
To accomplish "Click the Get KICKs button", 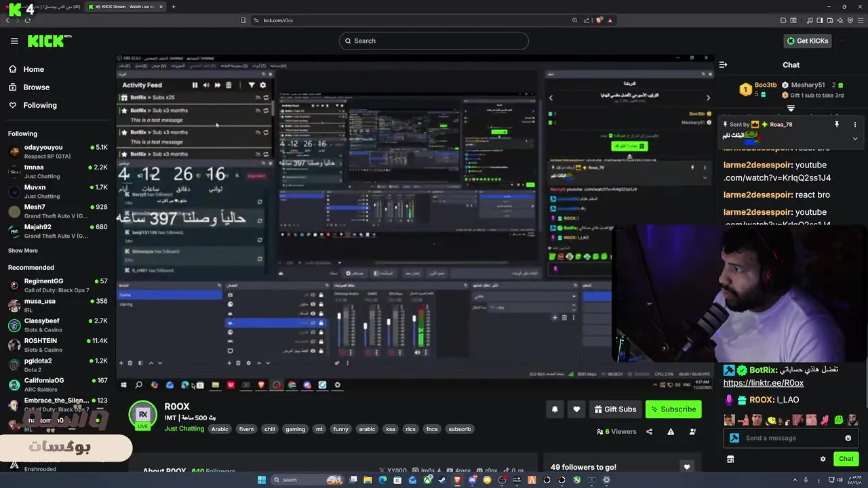I will pos(807,41).
